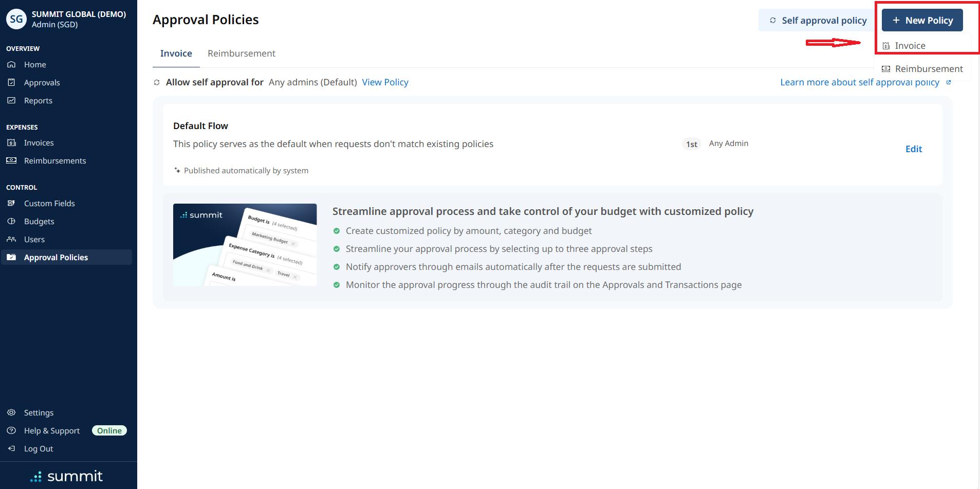Open Help & Support
The width and height of the screenshot is (980, 489).
(x=51, y=430)
